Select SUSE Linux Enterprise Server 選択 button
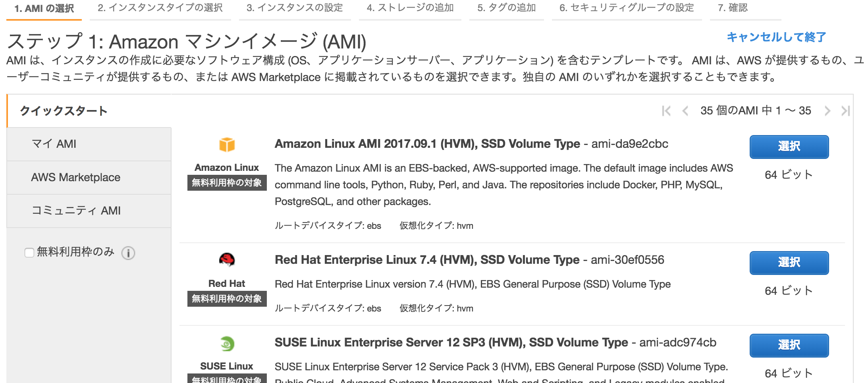868x383 pixels. pyautogui.click(x=789, y=345)
